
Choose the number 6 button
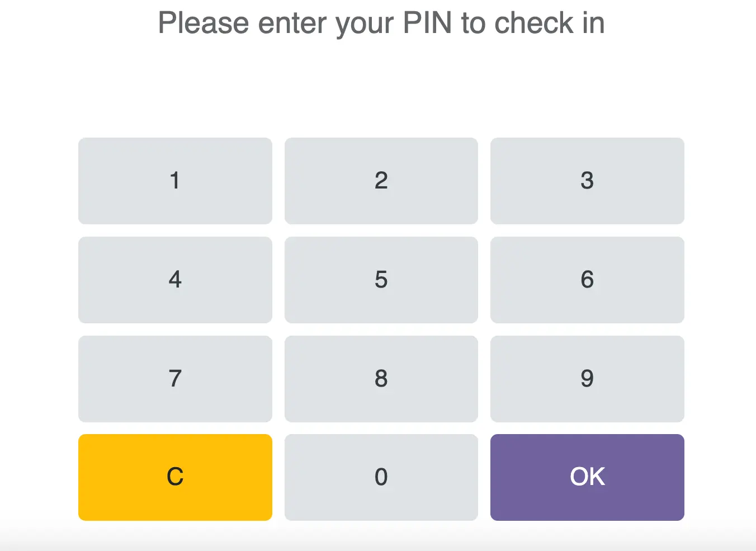click(587, 280)
